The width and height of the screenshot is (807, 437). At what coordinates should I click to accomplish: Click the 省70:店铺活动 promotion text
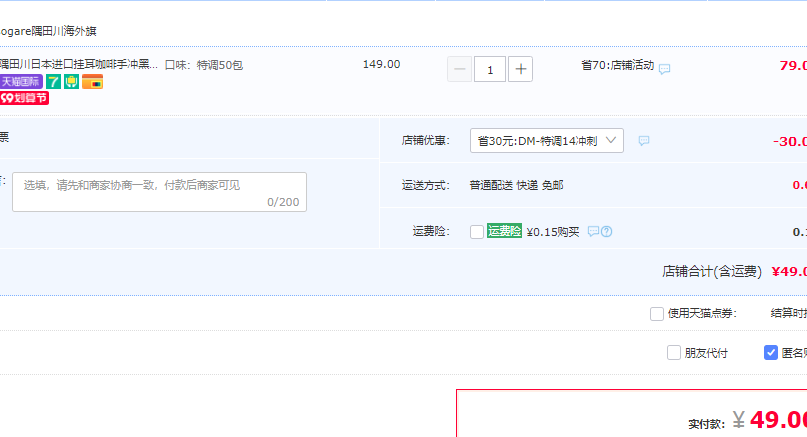[x=618, y=65]
